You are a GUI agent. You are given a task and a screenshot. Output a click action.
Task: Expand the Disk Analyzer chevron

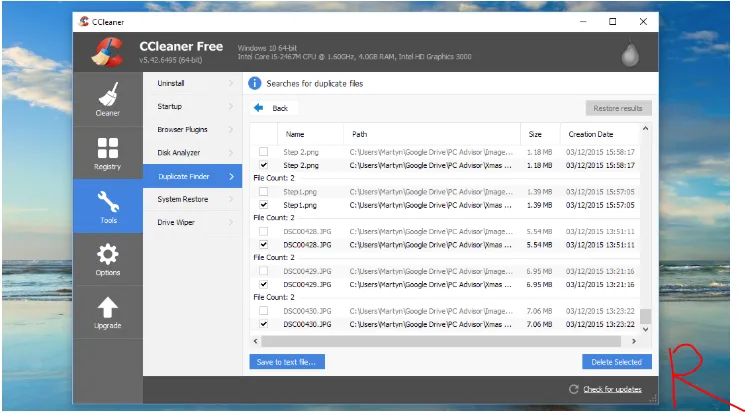pyautogui.click(x=231, y=153)
